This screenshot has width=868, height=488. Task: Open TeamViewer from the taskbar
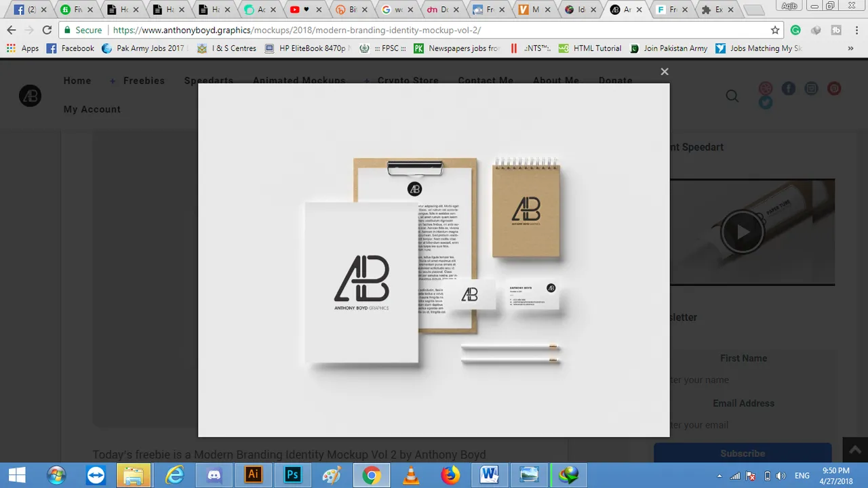[96, 475]
